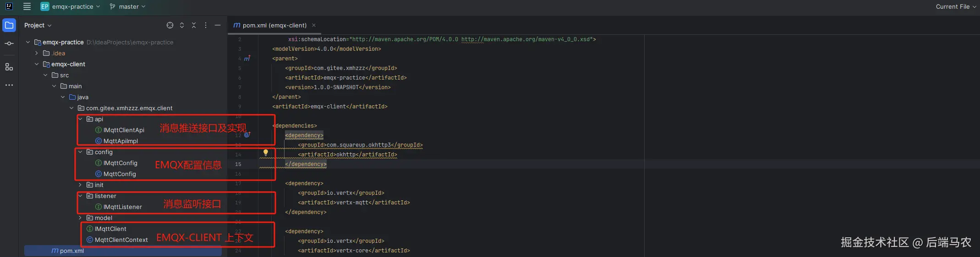Viewport: 980px width, 257px height.
Task: Open the master branch dropdown
Action: point(128,6)
